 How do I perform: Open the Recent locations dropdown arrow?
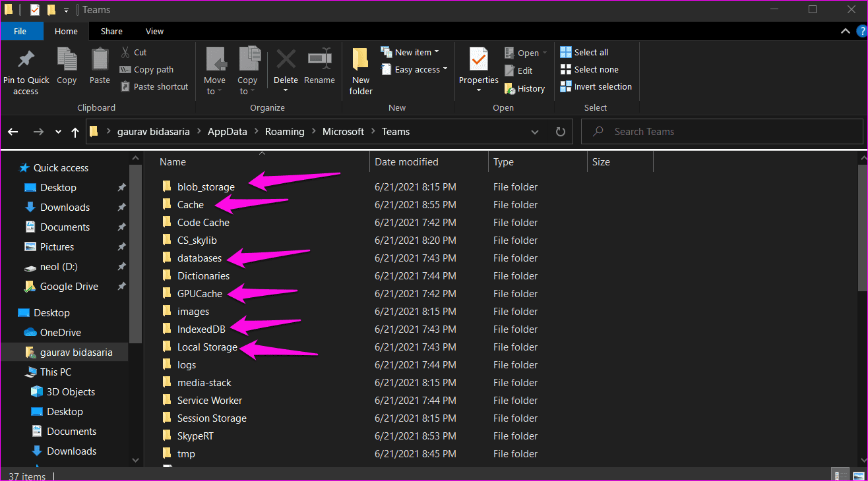pos(58,132)
